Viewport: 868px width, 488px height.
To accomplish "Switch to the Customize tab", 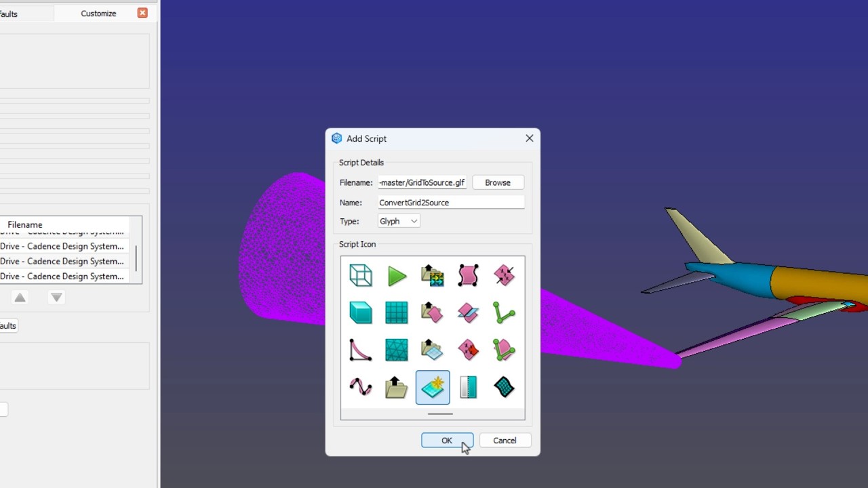I will click(98, 14).
